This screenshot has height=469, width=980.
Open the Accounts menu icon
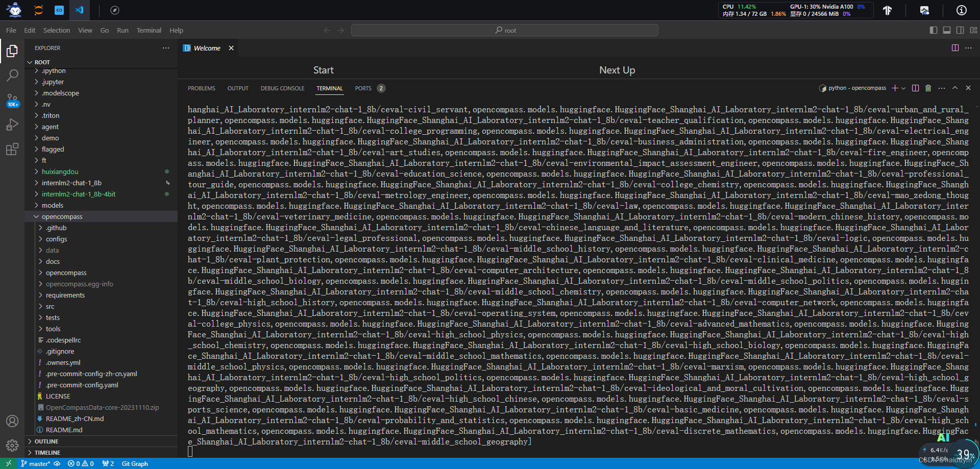point(12,421)
